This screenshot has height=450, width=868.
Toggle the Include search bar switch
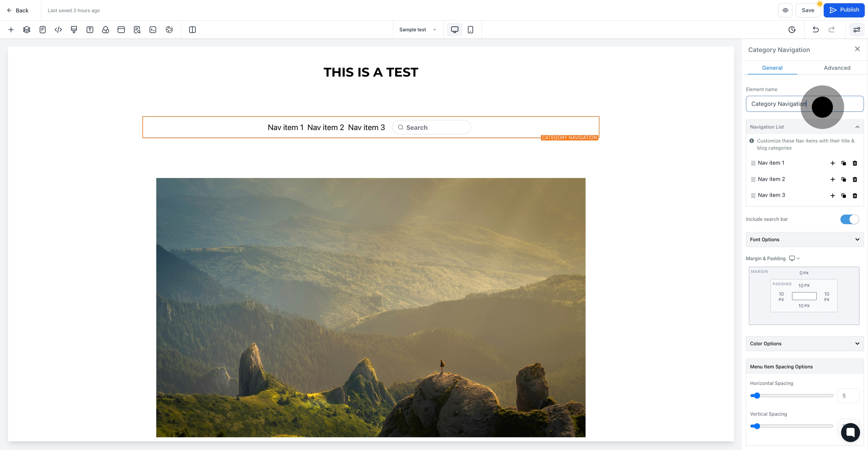click(849, 219)
